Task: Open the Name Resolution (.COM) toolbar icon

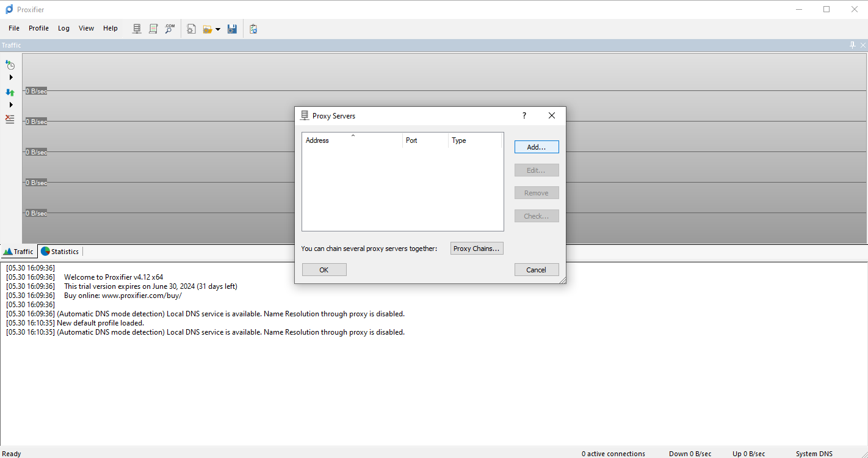Action: [170, 29]
